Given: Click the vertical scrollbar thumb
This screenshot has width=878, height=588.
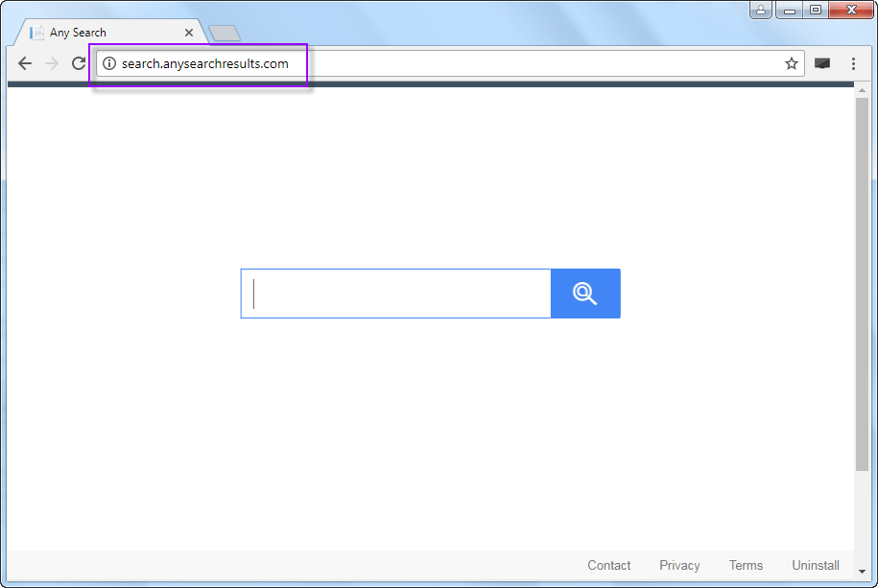Looking at the screenshot, I should coord(862,285).
